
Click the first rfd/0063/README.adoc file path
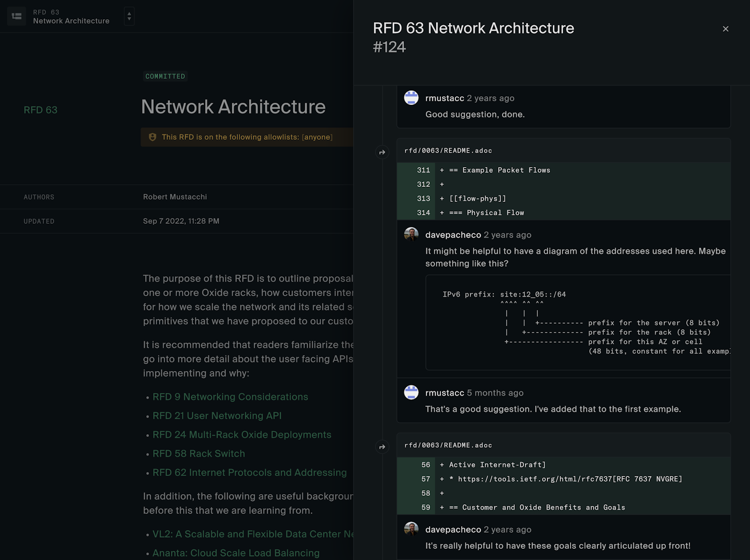pos(448,151)
